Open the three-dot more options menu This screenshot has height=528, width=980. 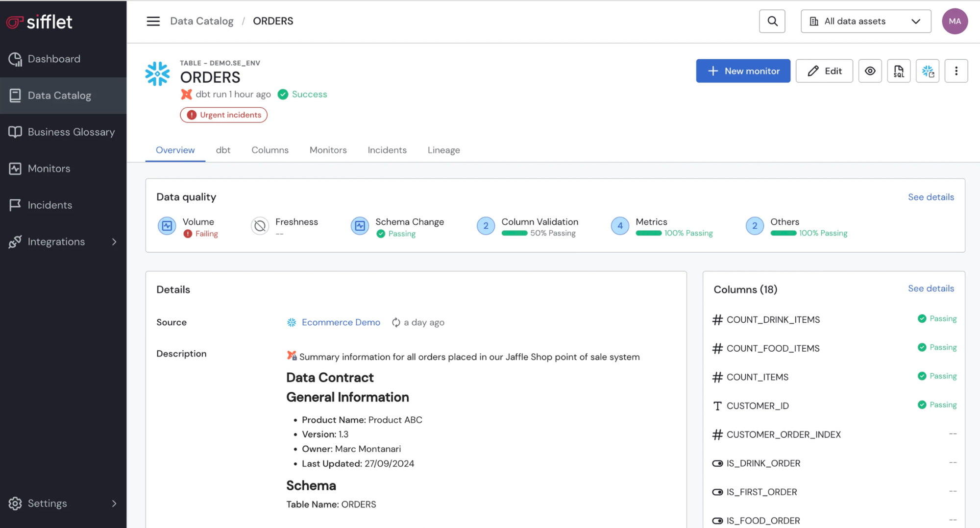pos(955,71)
